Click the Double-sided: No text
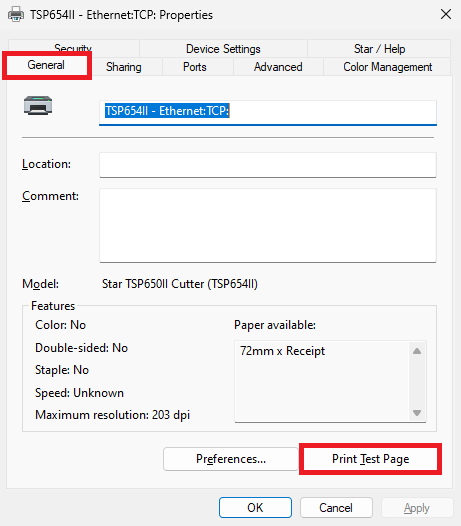Image resolution: width=461 pixels, height=526 pixels. [82, 348]
